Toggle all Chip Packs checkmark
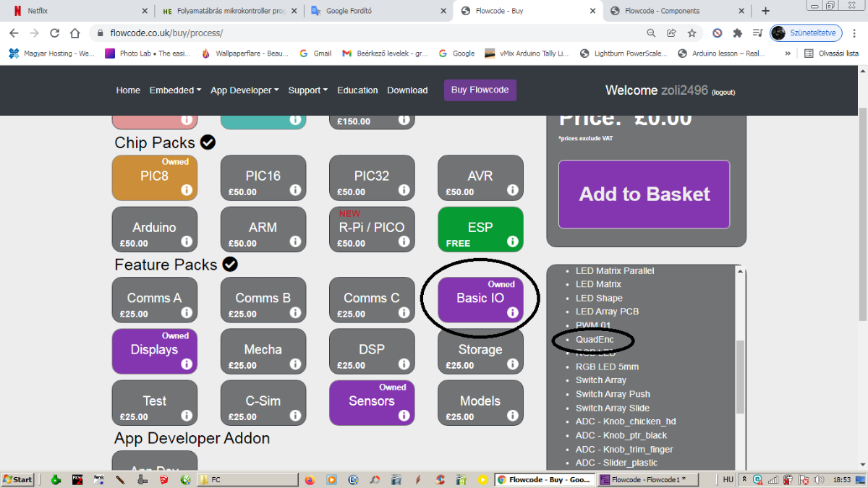868x488 pixels. coord(208,142)
